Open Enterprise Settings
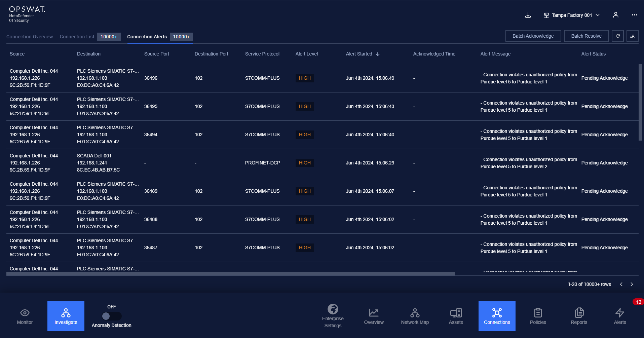Viewport: 644px width, 338px height. pos(333,316)
